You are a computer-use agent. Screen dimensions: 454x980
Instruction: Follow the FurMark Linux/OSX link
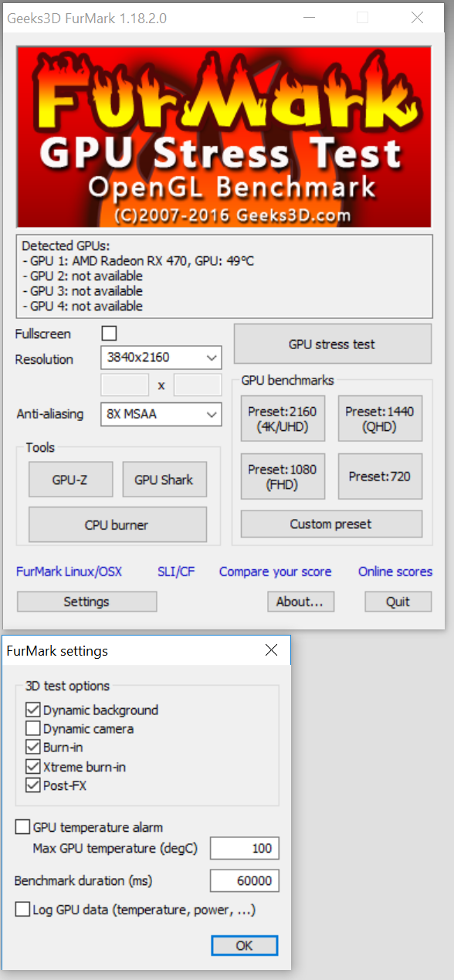tap(69, 571)
